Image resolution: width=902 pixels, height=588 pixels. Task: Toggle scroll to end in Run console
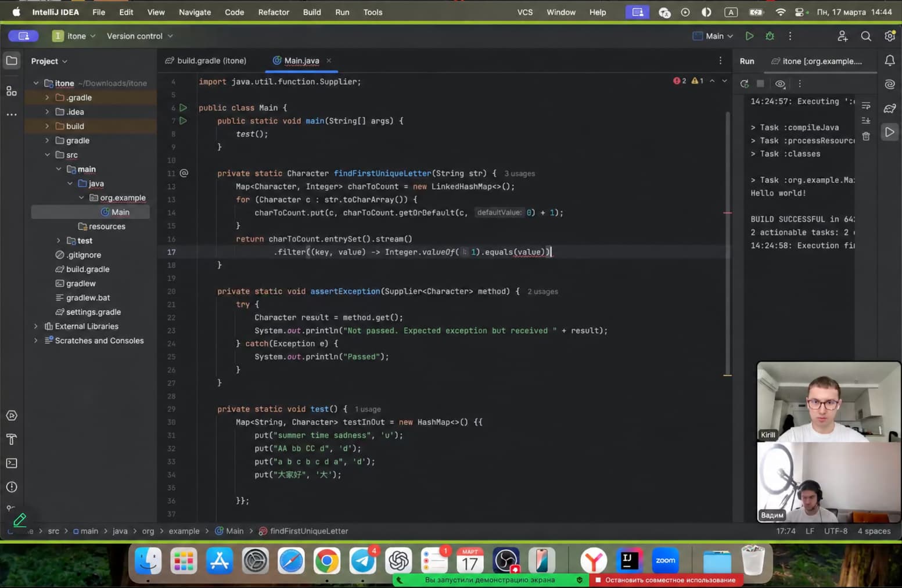coord(866,121)
